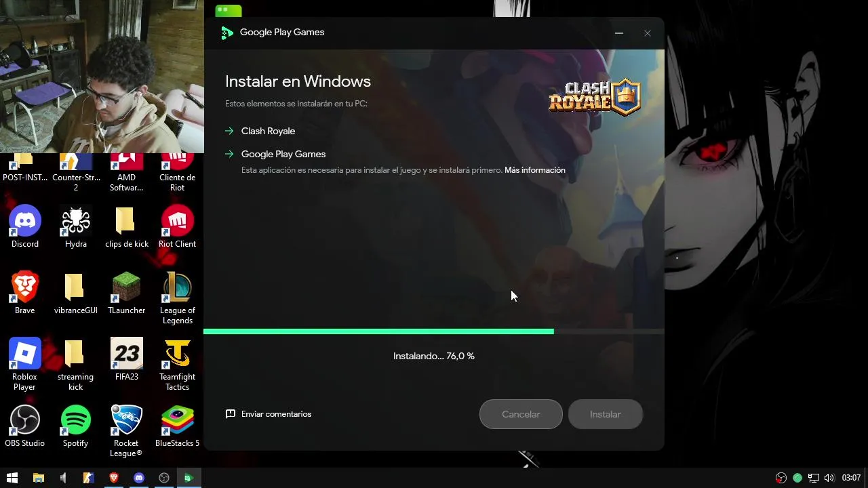The image size is (868, 488).
Task: Click Enviar comentarios feedback link
Action: pos(269,414)
